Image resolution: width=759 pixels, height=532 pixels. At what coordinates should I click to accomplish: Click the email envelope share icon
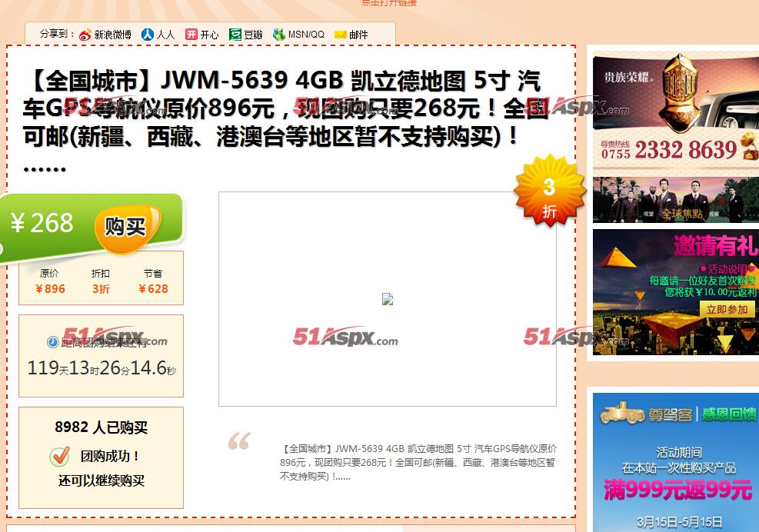[x=341, y=35]
